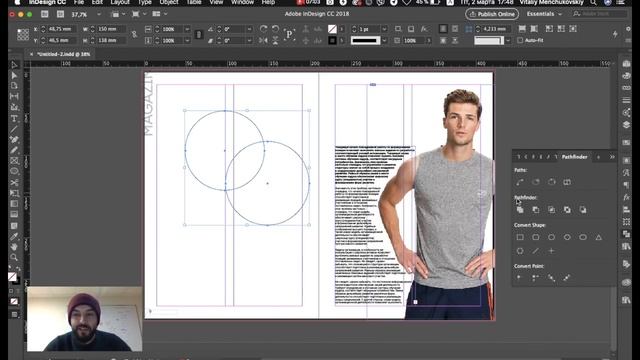Viewport: 640px width, 360px height.
Task: Click the fill color swatch in control bar
Action: click(x=332, y=29)
